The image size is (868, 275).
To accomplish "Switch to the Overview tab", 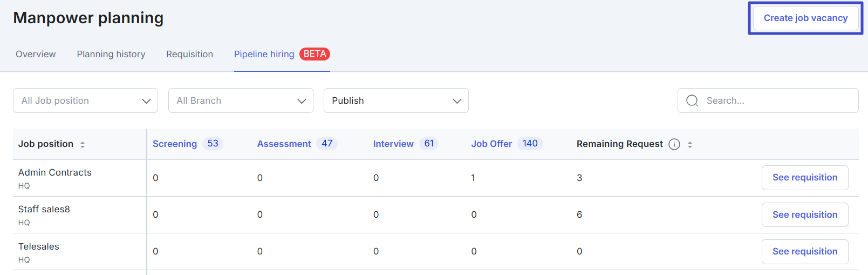I will coord(36,54).
